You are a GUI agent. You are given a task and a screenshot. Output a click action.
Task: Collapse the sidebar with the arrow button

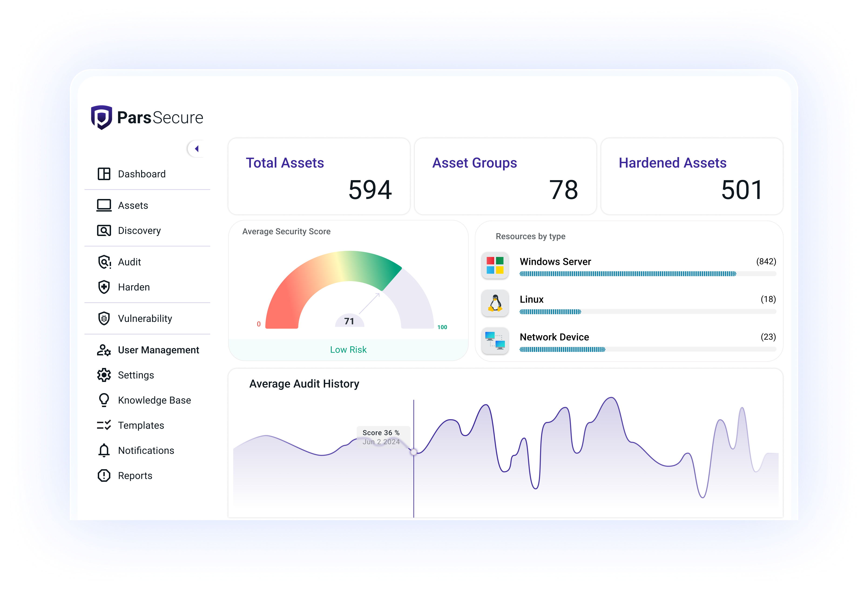[196, 149]
